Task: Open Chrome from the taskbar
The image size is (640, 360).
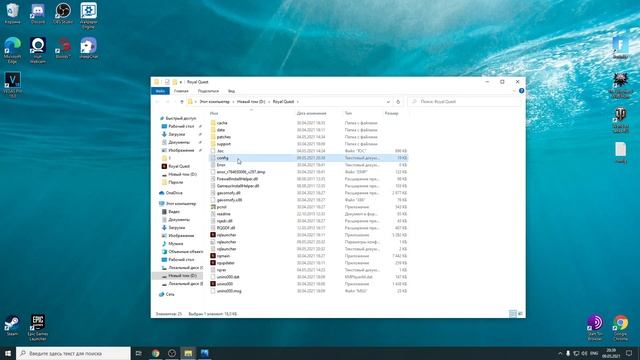Action: click(155, 353)
